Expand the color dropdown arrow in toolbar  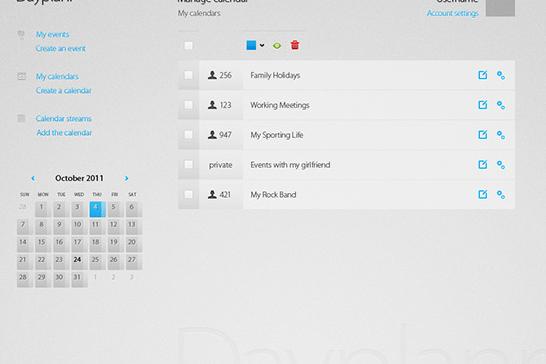pyautogui.click(x=262, y=45)
